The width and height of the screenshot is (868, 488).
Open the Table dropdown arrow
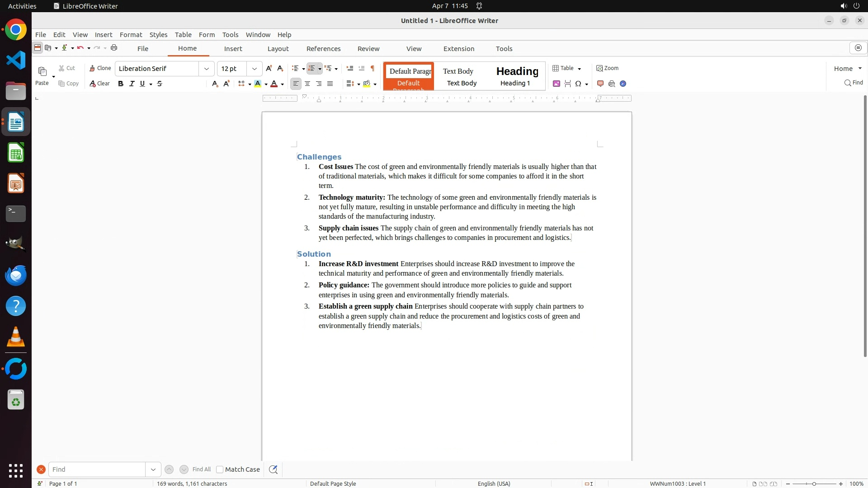pyautogui.click(x=580, y=69)
